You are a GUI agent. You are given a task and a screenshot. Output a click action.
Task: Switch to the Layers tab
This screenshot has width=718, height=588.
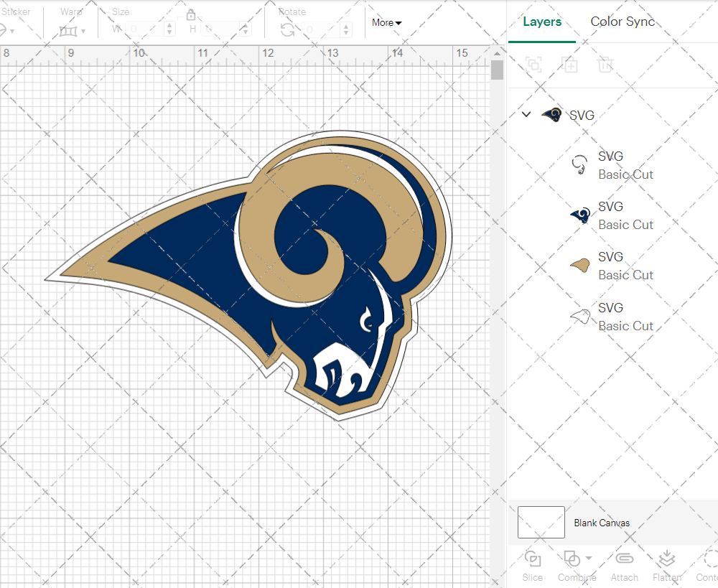click(x=541, y=22)
